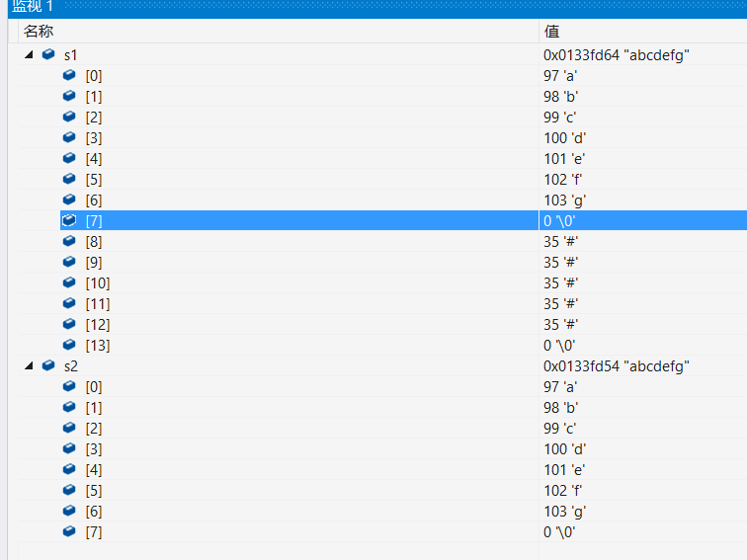Select the 监视 1 panel title
Viewport: 747px width, 560px height.
pyautogui.click(x=33, y=6)
